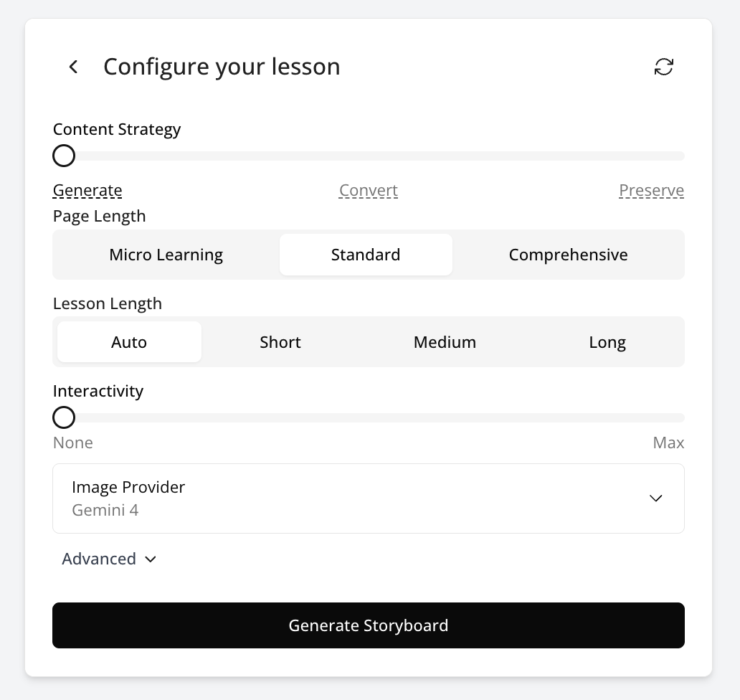Click the Content Strategy slider handle
This screenshot has width=740, height=700.
(64, 156)
